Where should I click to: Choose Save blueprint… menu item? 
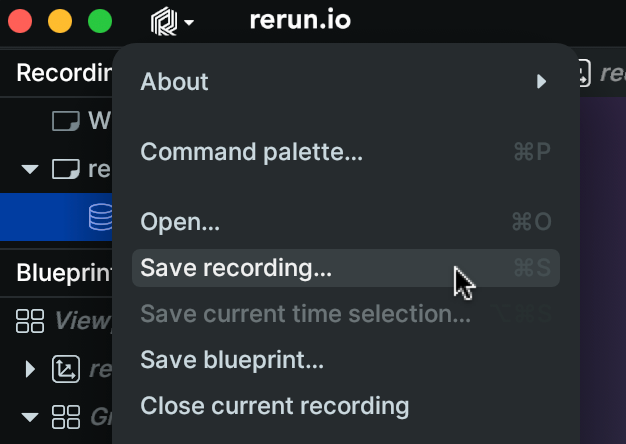(346, 360)
